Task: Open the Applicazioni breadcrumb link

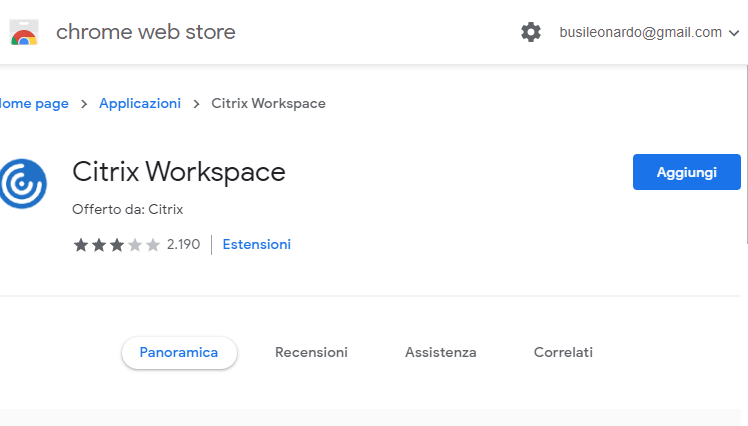Action: pos(140,104)
